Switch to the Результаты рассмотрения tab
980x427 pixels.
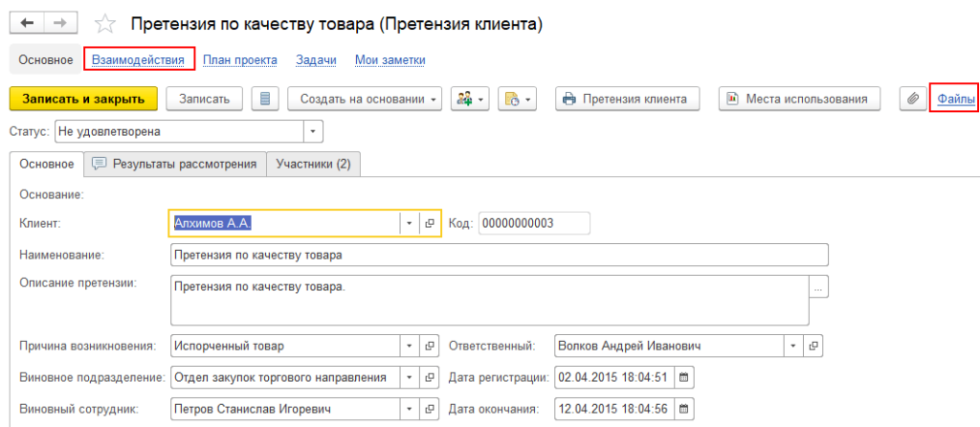tap(174, 164)
